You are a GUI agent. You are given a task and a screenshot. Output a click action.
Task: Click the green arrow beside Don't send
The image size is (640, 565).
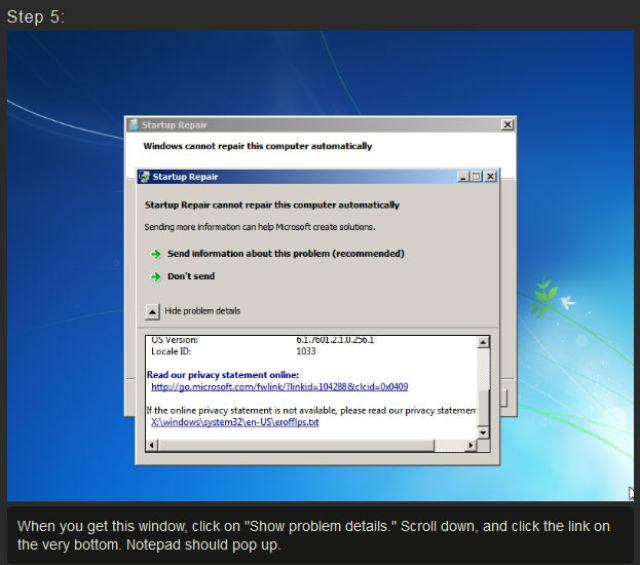click(156, 276)
